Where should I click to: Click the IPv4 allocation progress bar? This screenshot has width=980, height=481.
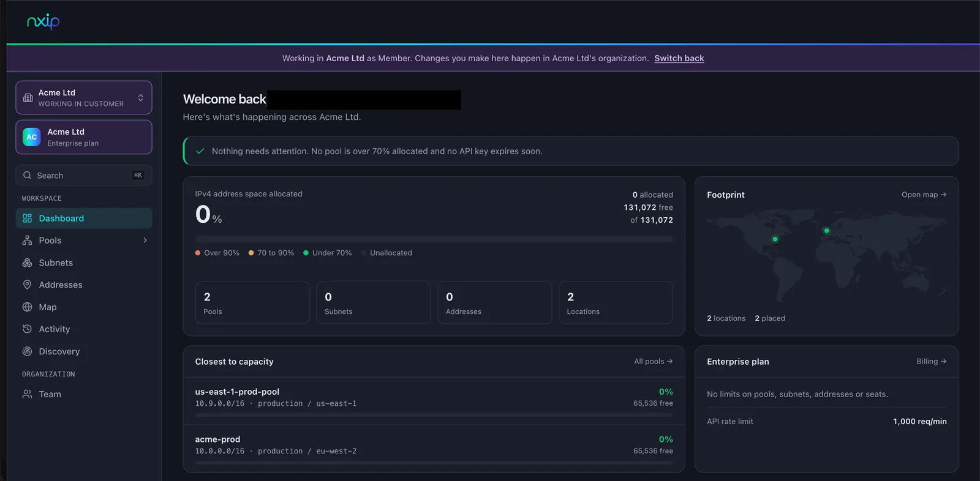pyautogui.click(x=434, y=239)
